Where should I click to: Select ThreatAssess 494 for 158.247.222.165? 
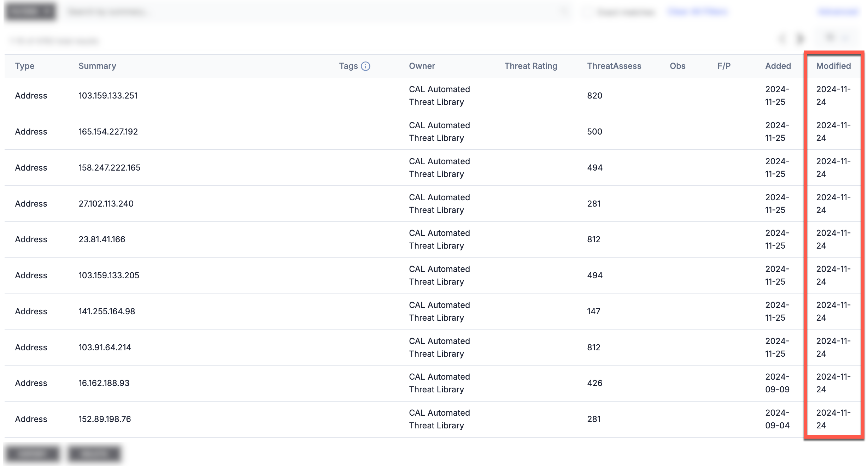(595, 168)
